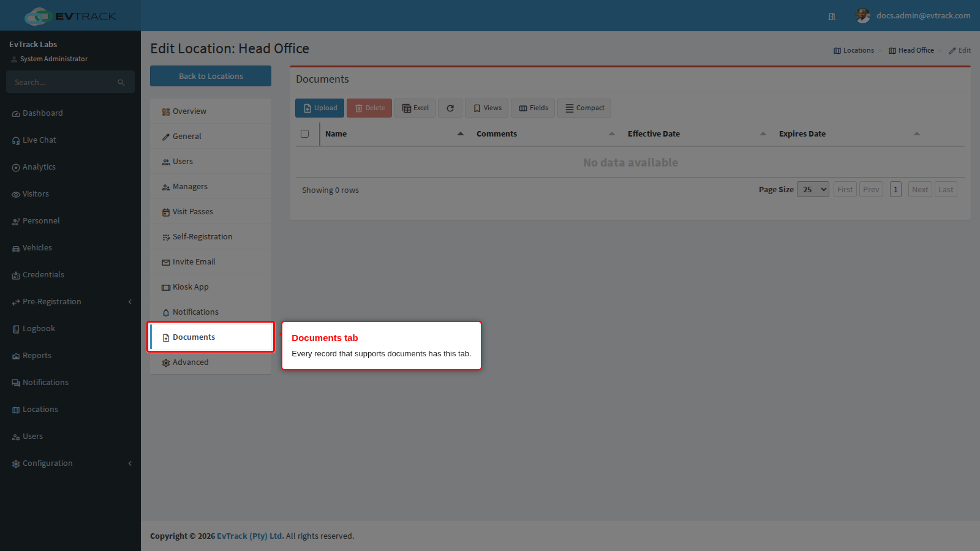Open Logbook in the sidebar
This screenshot has height=551, width=980.
(70, 329)
